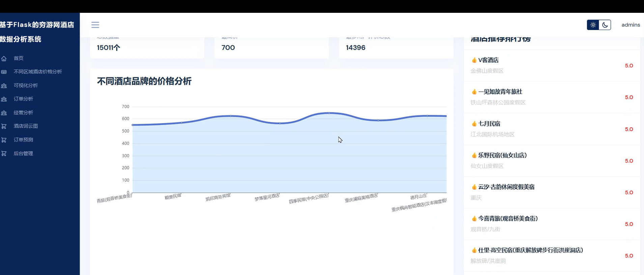
Task: Click the 不同酒店品牌的价格分析 chart title
Action: pos(144,81)
